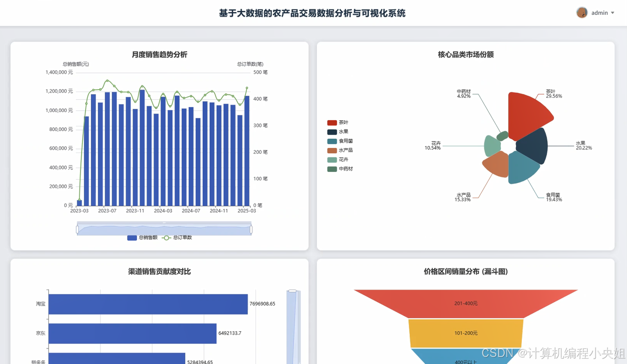Click the 茶叶 29.56% label

coord(554,94)
